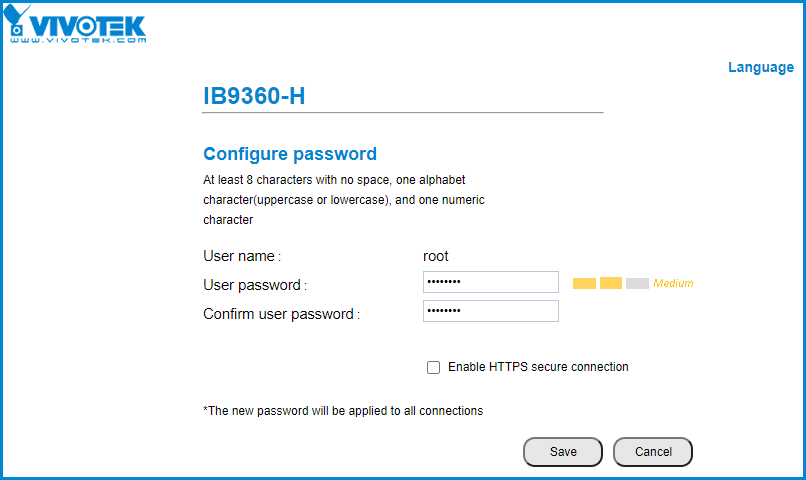Click the Configure password heading
The height and width of the screenshot is (480, 806).
290,154
